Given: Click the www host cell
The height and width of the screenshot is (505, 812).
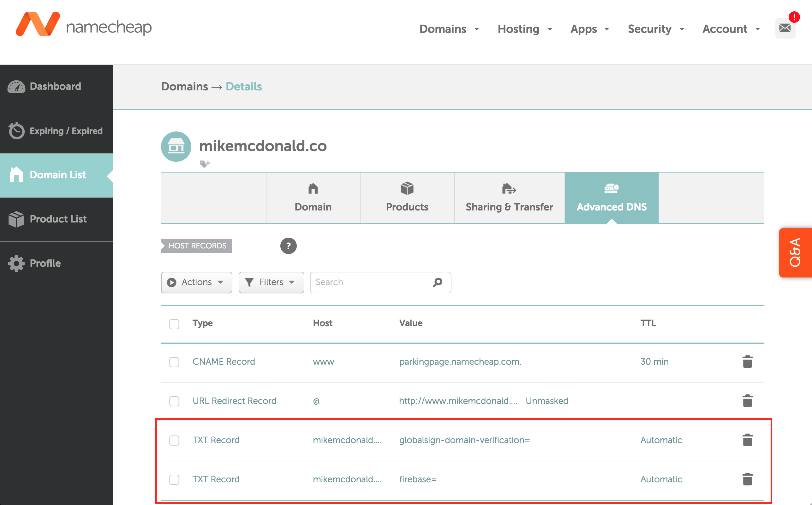Looking at the screenshot, I should click(x=323, y=362).
